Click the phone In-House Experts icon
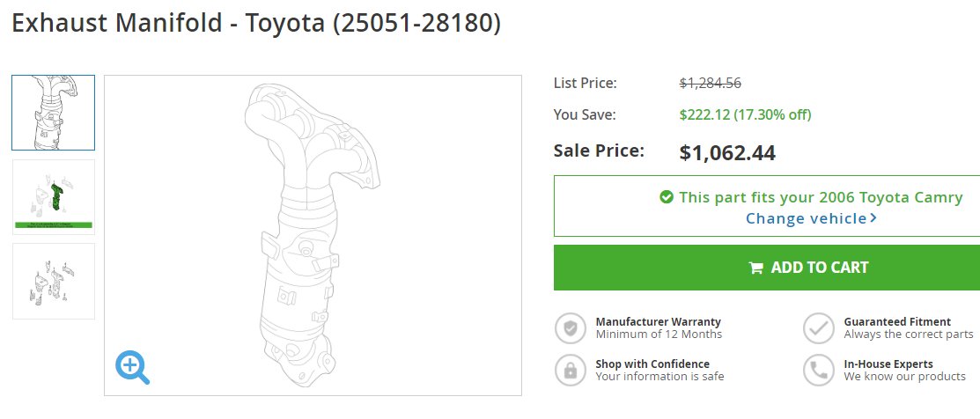Viewport: 980px width, 419px height. 819,371
